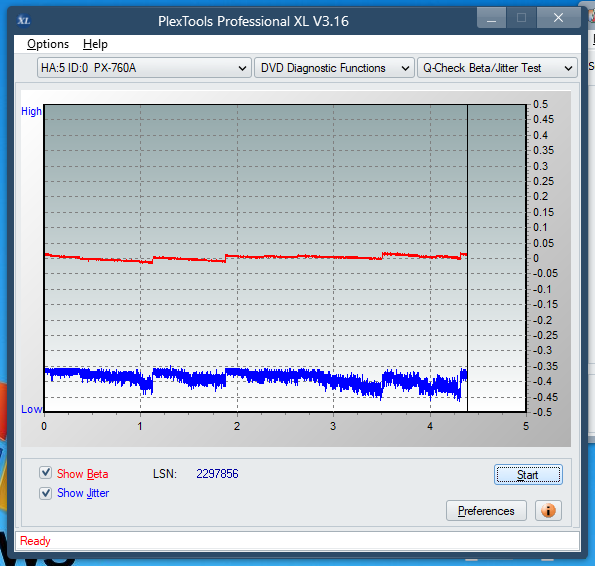
Task: Open the orange info button
Action: pyautogui.click(x=548, y=511)
